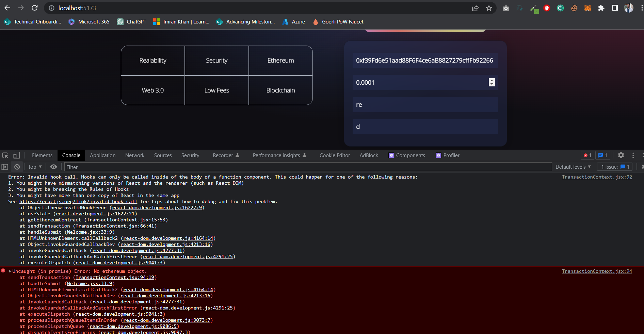Click the wallet address input field
This screenshot has width=644, height=334.
tap(425, 61)
